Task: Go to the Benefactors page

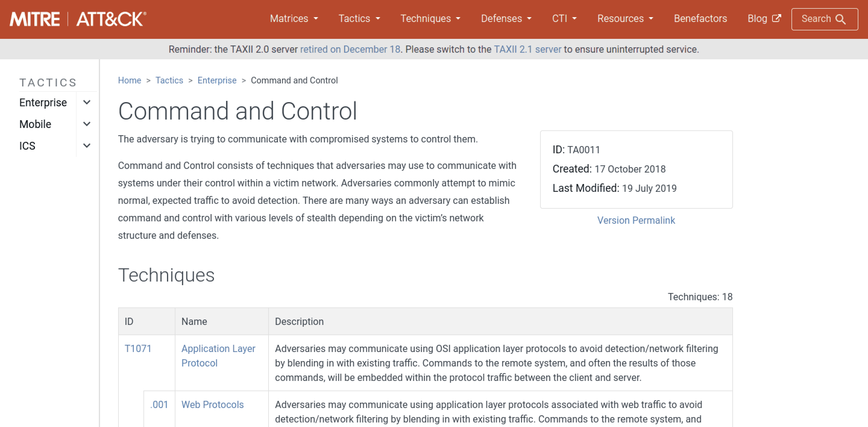Action: 700,19
